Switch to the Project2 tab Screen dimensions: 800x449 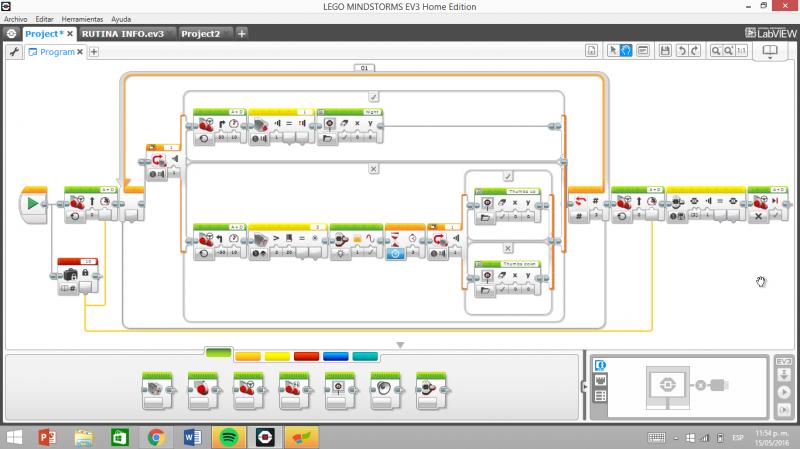click(x=201, y=34)
